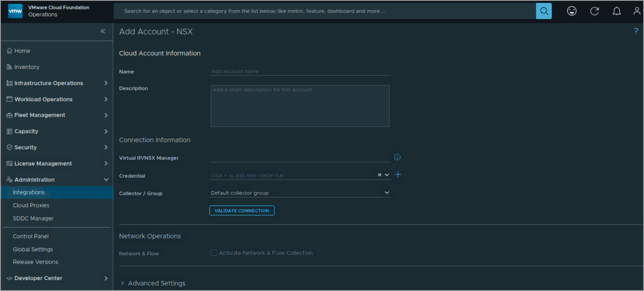This screenshot has width=644, height=291.
Task: Click the search magnifier button
Action: tap(544, 11)
